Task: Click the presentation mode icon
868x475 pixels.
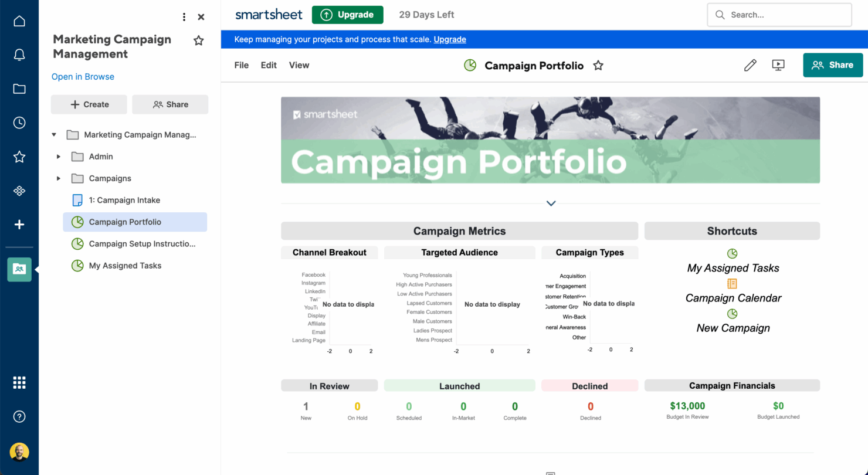Action: [778, 66]
